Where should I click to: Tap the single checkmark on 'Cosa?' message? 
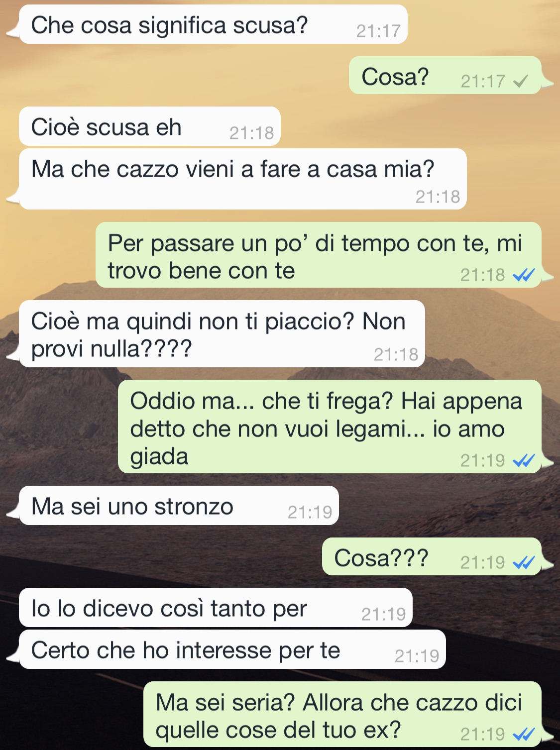521,81
